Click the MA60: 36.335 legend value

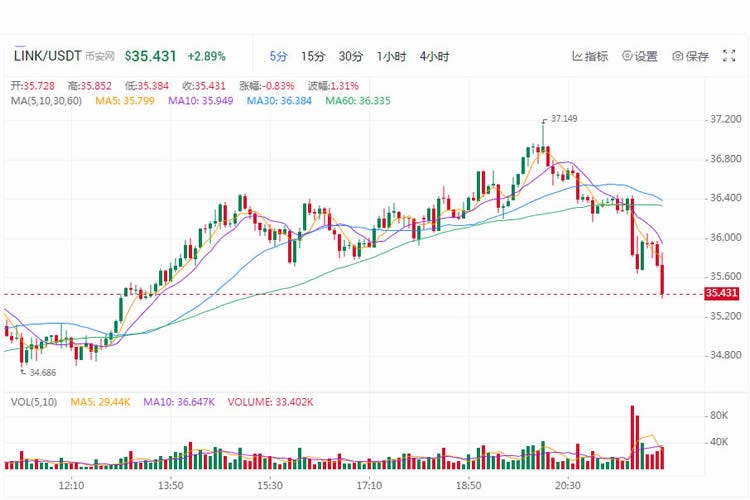coord(358,101)
